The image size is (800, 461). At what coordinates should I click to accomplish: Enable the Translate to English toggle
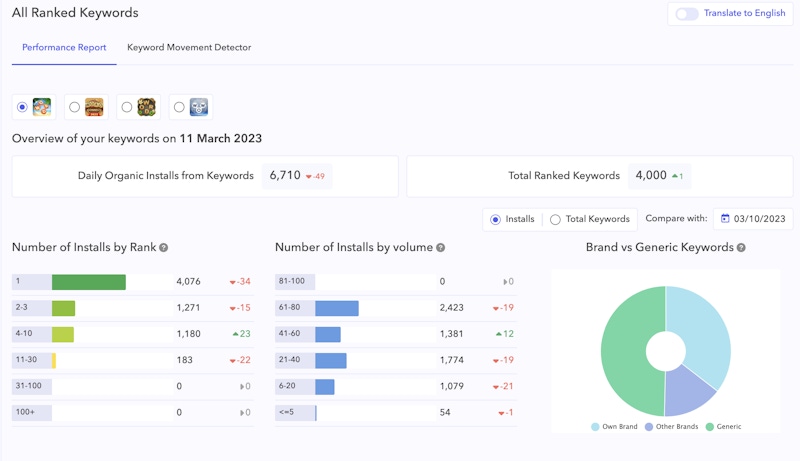pyautogui.click(x=687, y=14)
